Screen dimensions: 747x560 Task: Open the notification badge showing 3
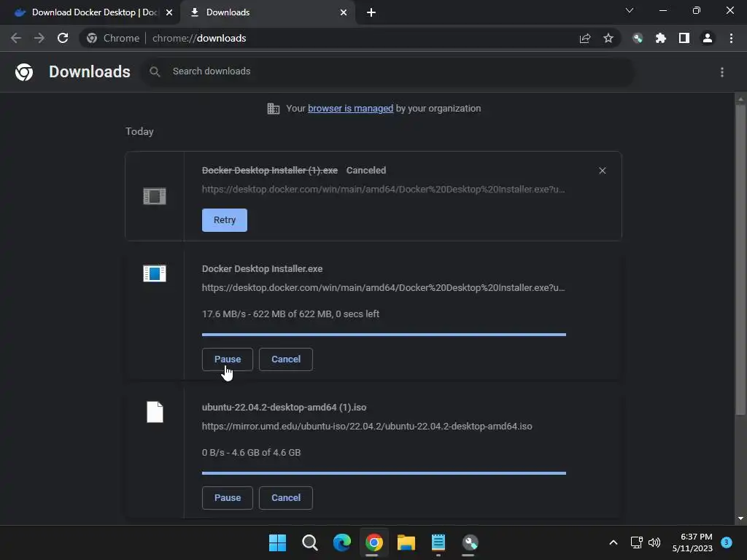(x=727, y=542)
